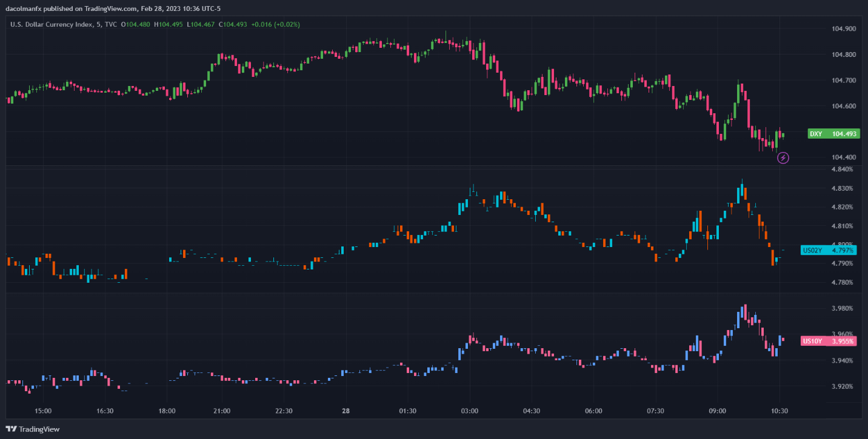
Task: Select the 15:00 time axis marker
Action: (x=43, y=411)
